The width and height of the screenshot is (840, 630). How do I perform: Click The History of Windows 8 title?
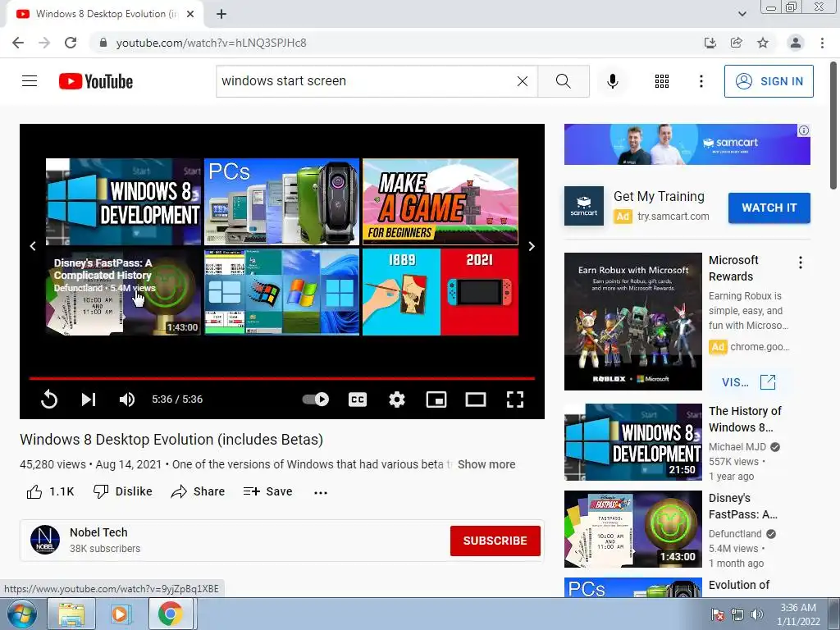[745, 419]
